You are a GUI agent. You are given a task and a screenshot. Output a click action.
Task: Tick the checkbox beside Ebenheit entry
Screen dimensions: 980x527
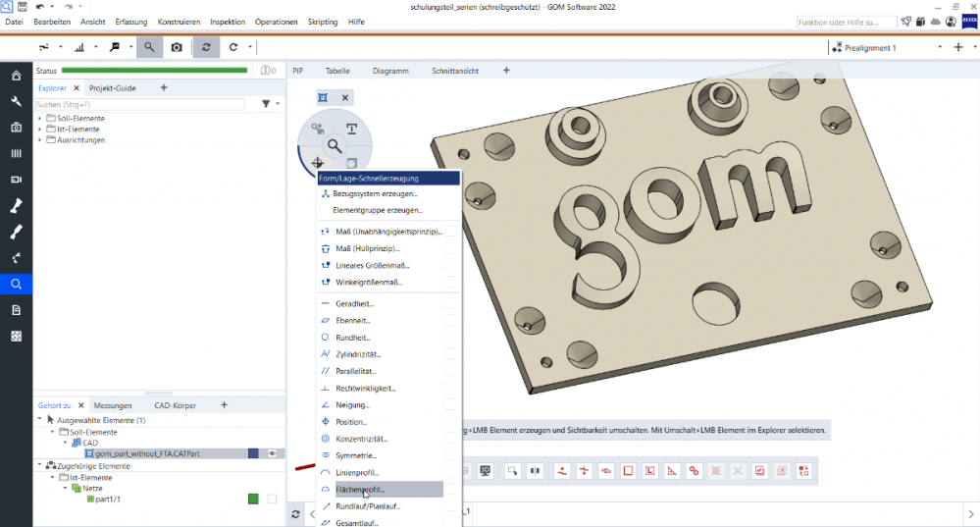pos(450,321)
